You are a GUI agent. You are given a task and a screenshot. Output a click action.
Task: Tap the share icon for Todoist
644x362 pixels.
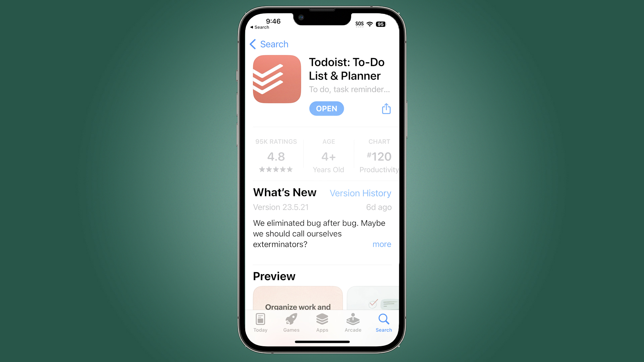[386, 109]
